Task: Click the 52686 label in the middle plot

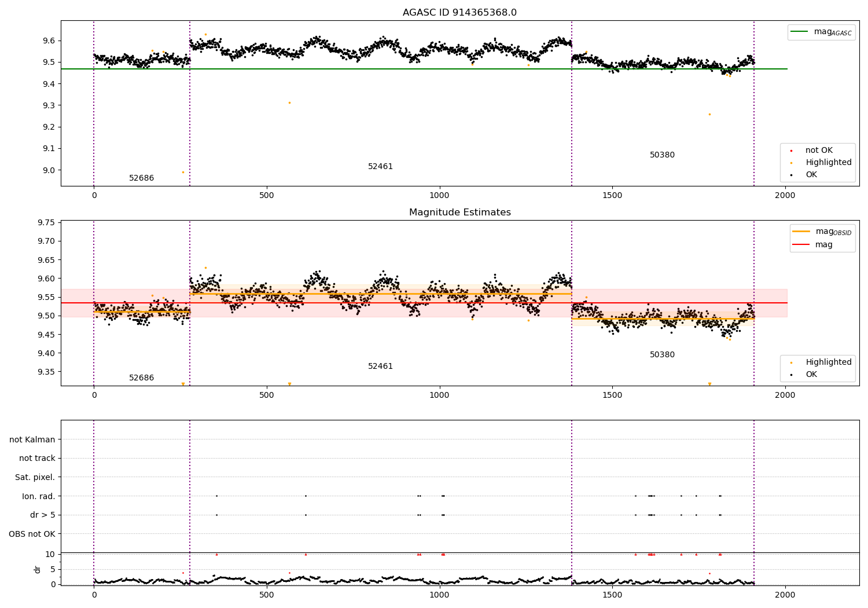Action: pyautogui.click(x=141, y=378)
